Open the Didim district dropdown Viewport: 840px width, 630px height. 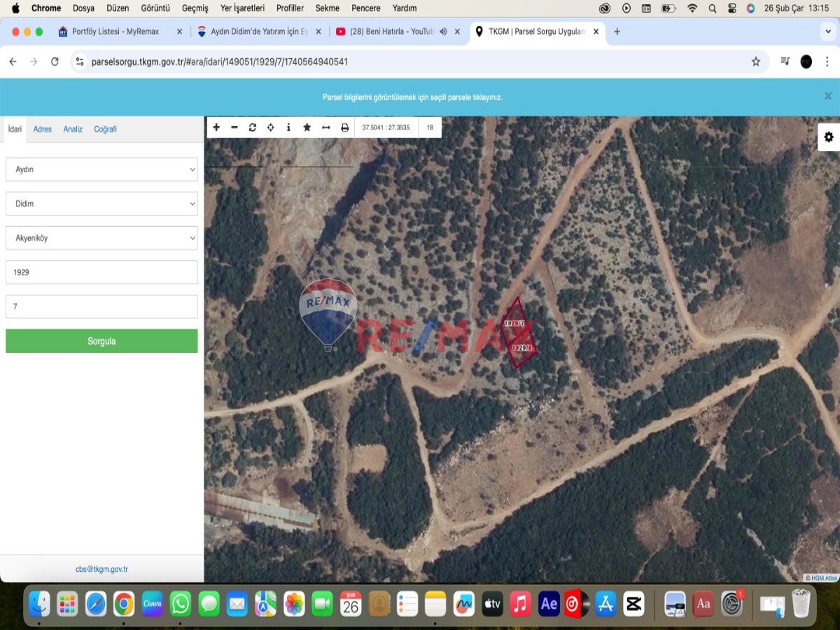click(x=101, y=204)
